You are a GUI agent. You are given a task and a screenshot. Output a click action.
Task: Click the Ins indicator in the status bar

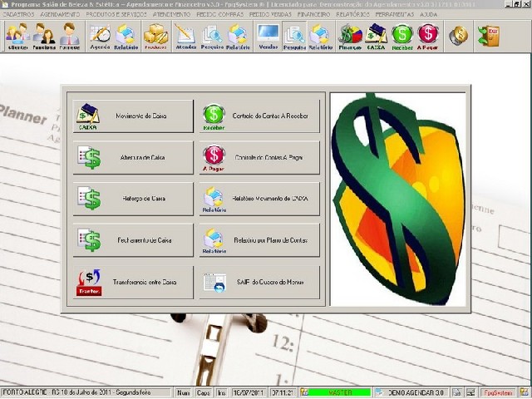pyautogui.click(x=222, y=392)
